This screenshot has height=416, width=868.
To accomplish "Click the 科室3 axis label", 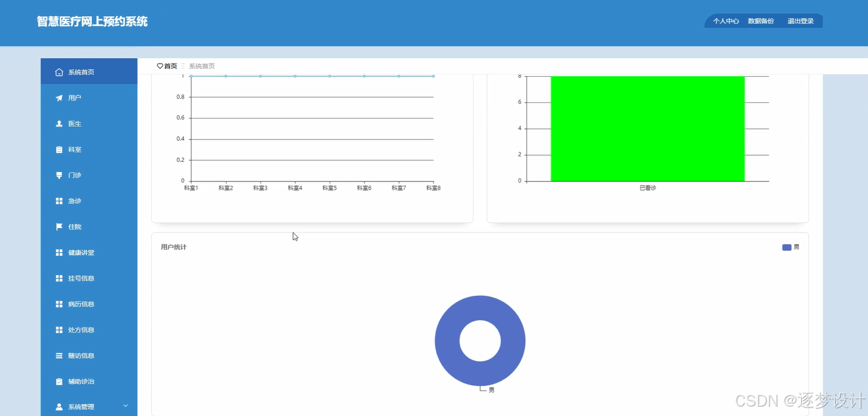I will point(260,188).
